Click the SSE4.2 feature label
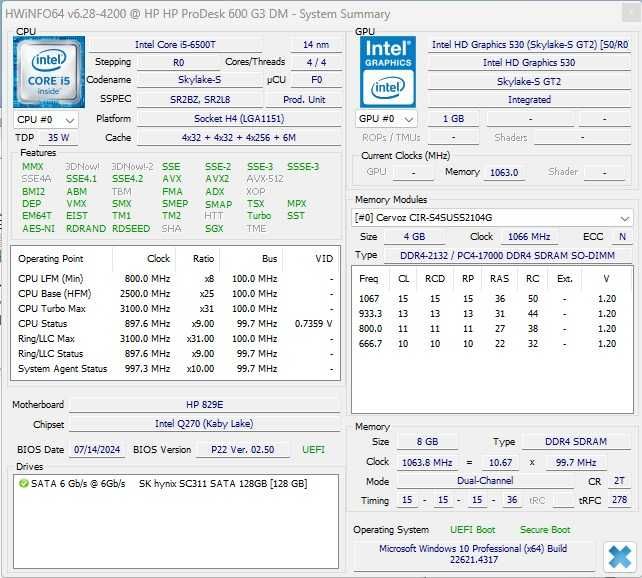 pyautogui.click(x=128, y=179)
